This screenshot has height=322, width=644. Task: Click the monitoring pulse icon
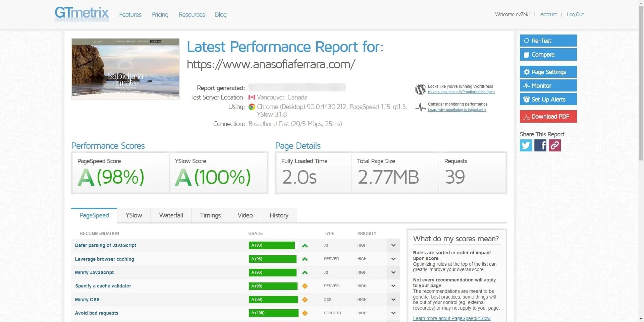pos(420,107)
